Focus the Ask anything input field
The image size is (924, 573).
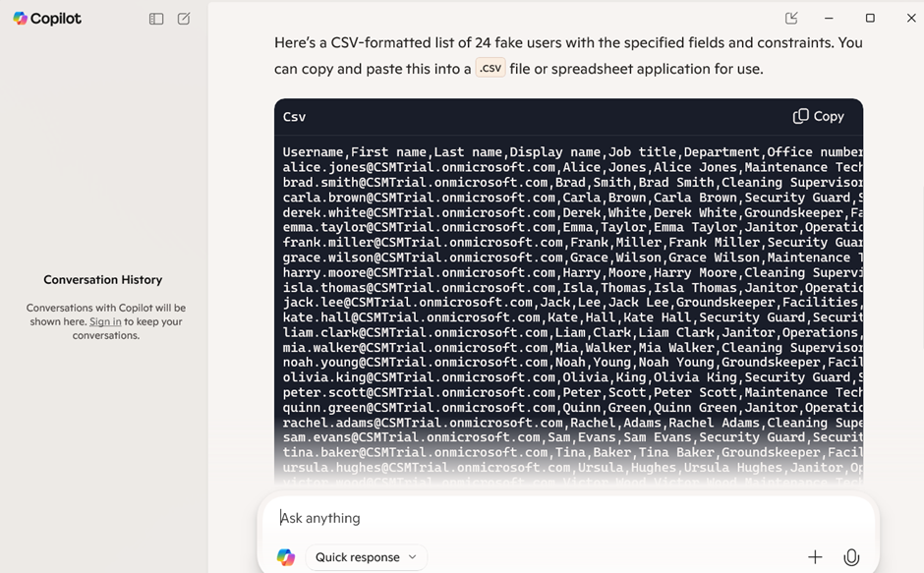tap(569, 518)
